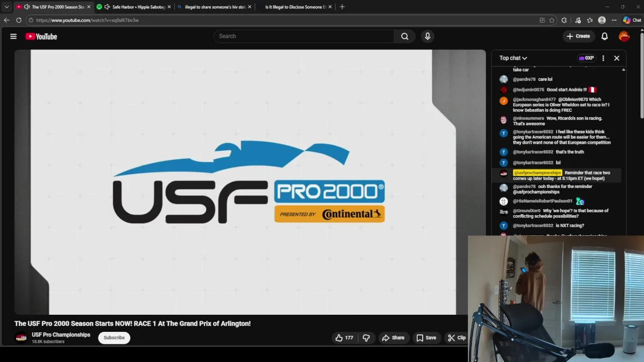
Task: Clip the video with scissors button
Action: pos(457,338)
